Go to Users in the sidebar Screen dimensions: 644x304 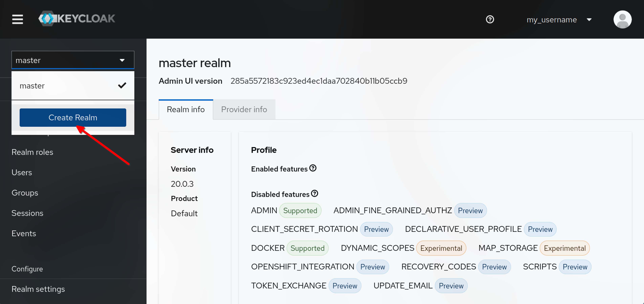(x=22, y=172)
